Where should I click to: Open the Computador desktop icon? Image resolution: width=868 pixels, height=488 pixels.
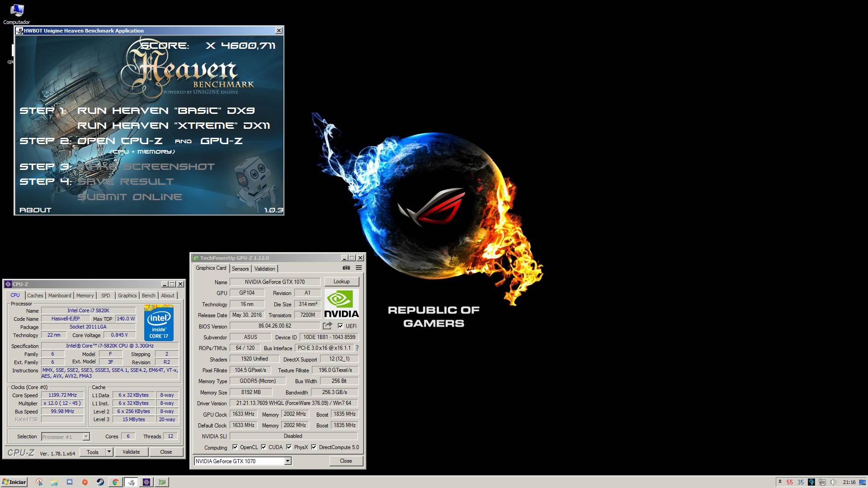click(x=17, y=14)
